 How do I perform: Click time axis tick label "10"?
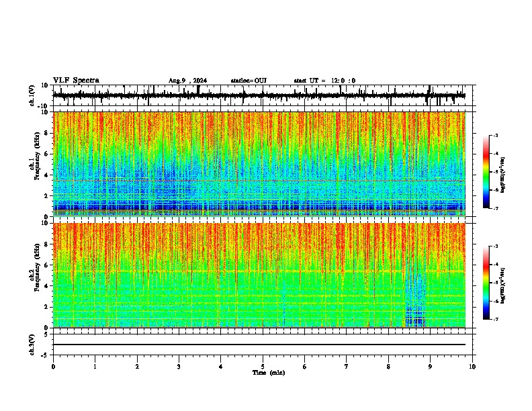472,367
